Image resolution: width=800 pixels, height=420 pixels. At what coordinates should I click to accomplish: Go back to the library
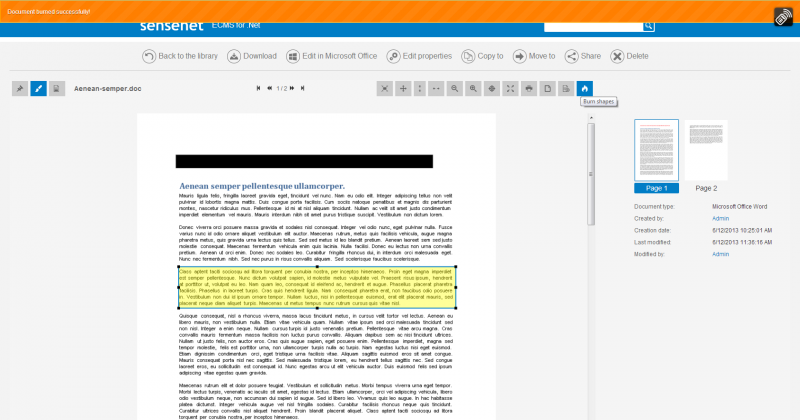[180, 56]
